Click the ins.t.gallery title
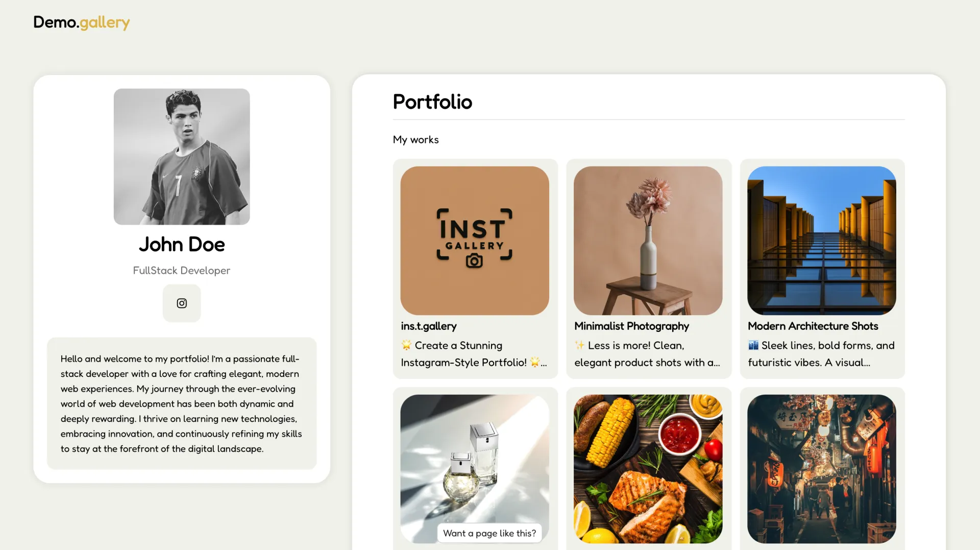This screenshot has width=980, height=550. pos(429,326)
